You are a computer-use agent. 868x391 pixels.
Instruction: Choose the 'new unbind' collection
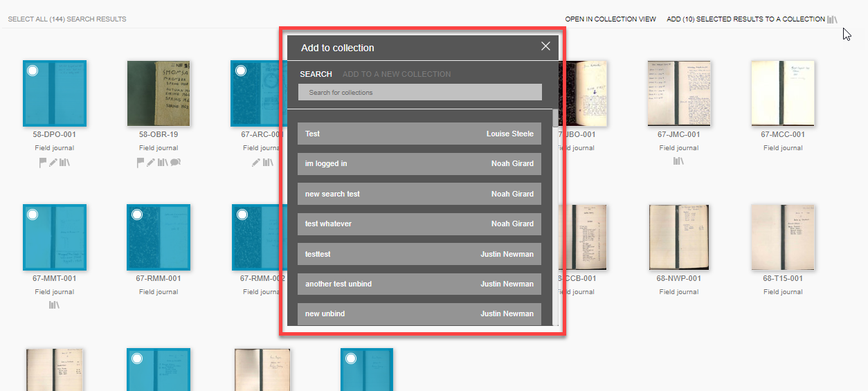tap(419, 313)
